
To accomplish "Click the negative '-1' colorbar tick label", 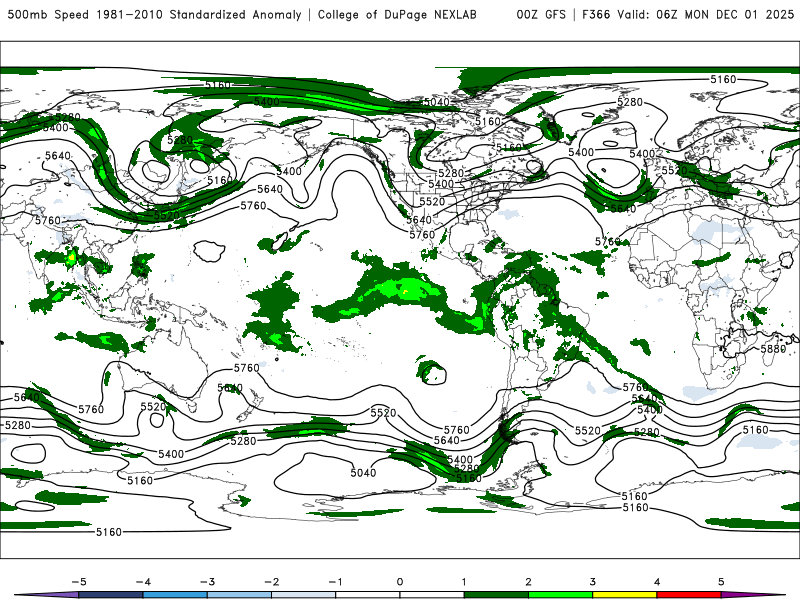I will [335, 582].
